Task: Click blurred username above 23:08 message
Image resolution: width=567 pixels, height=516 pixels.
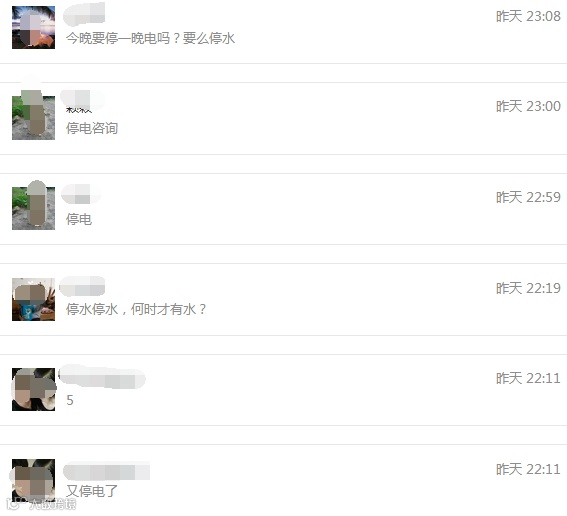Action: (84, 14)
